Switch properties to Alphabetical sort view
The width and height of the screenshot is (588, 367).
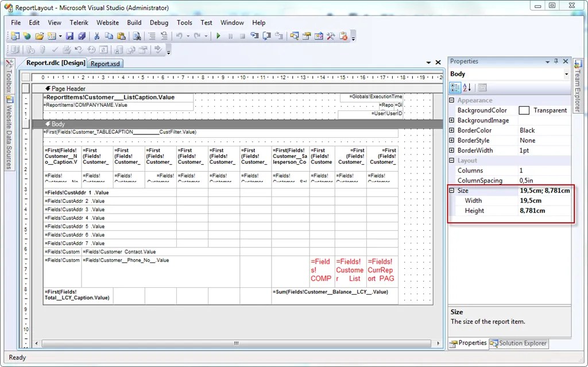click(x=467, y=87)
